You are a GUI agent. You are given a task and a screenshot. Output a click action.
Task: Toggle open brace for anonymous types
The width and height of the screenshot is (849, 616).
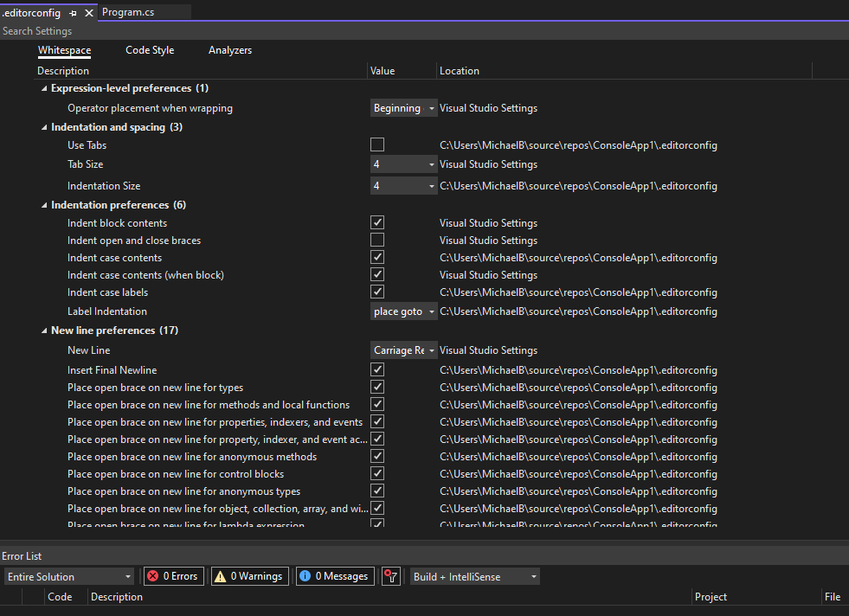[377, 491]
